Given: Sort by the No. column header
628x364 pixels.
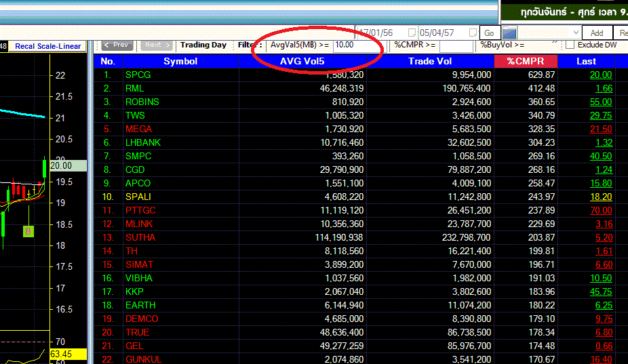Looking at the screenshot, I should (108, 61).
